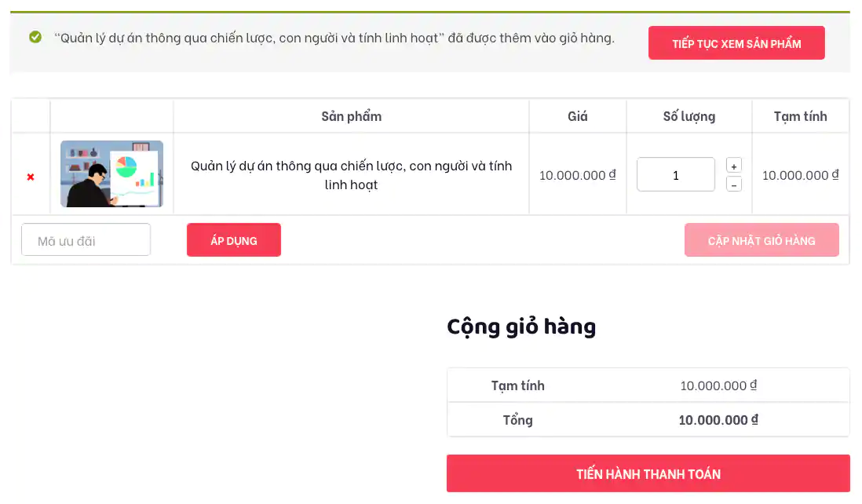Open product link "Quản lý dự án thông qua chiến lược"
Image resolution: width=862 pixels, height=504 pixels.
click(351, 174)
